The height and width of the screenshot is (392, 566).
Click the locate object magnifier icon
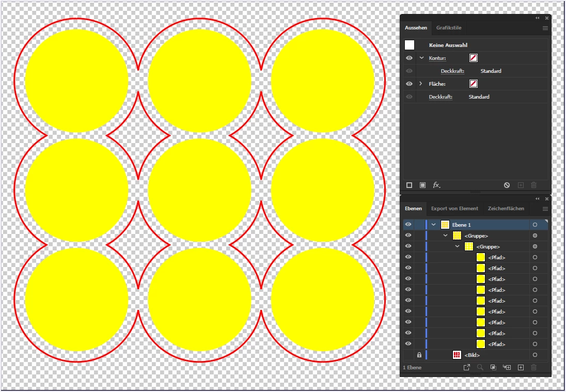coord(480,367)
